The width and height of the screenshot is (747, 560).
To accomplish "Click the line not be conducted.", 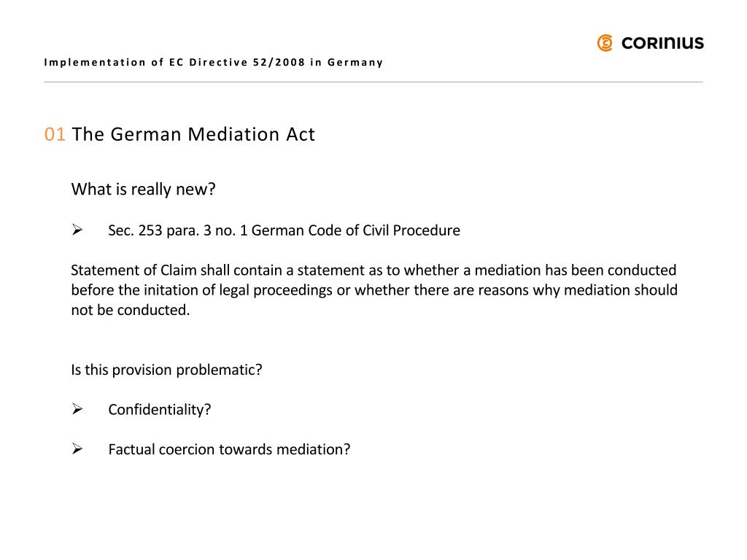I will (130, 310).
